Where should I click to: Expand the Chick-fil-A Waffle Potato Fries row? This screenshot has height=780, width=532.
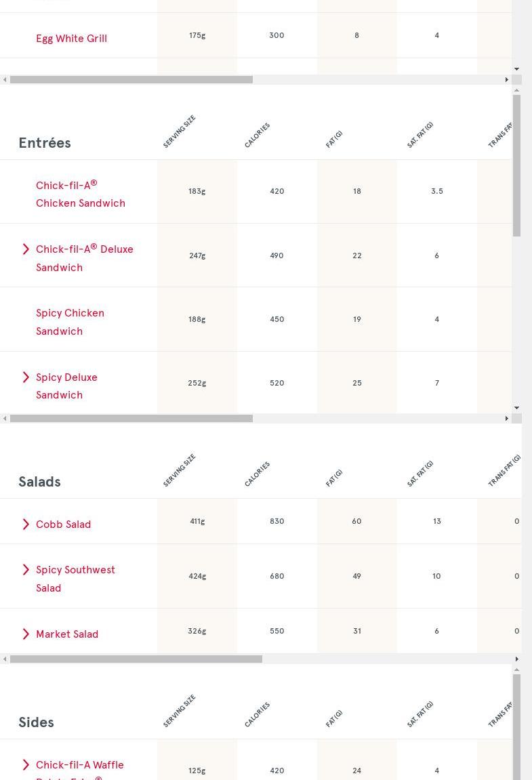[26, 765]
